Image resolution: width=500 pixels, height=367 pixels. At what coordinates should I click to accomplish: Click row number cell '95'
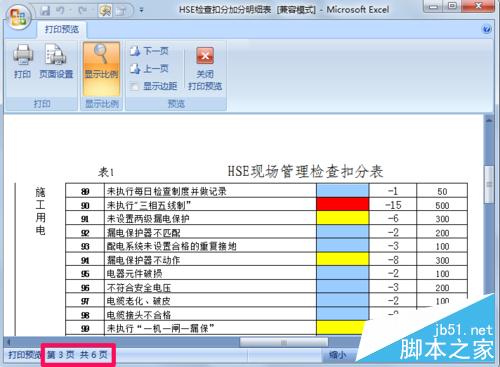[85, 274]
